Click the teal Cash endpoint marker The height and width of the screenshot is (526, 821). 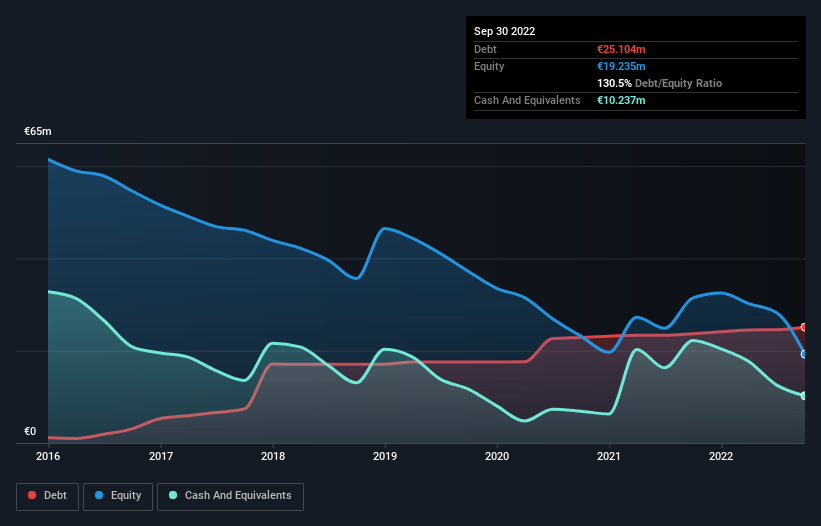click(804, 396)
